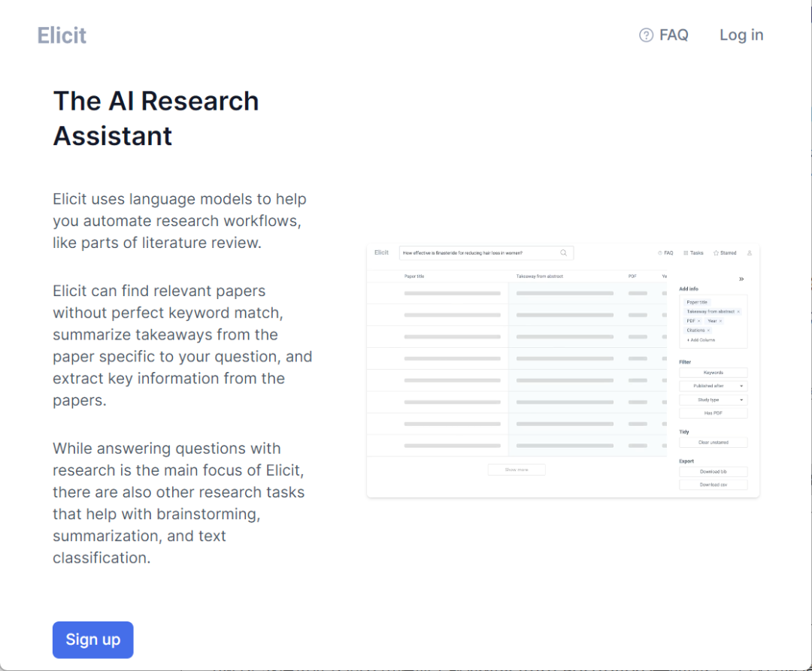
Task: Expand the Published after dropdown
Action: 713,386
